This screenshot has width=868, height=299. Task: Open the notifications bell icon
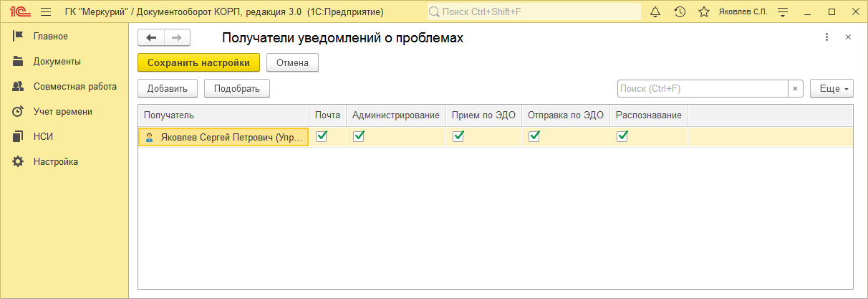(x=655, y=12)
